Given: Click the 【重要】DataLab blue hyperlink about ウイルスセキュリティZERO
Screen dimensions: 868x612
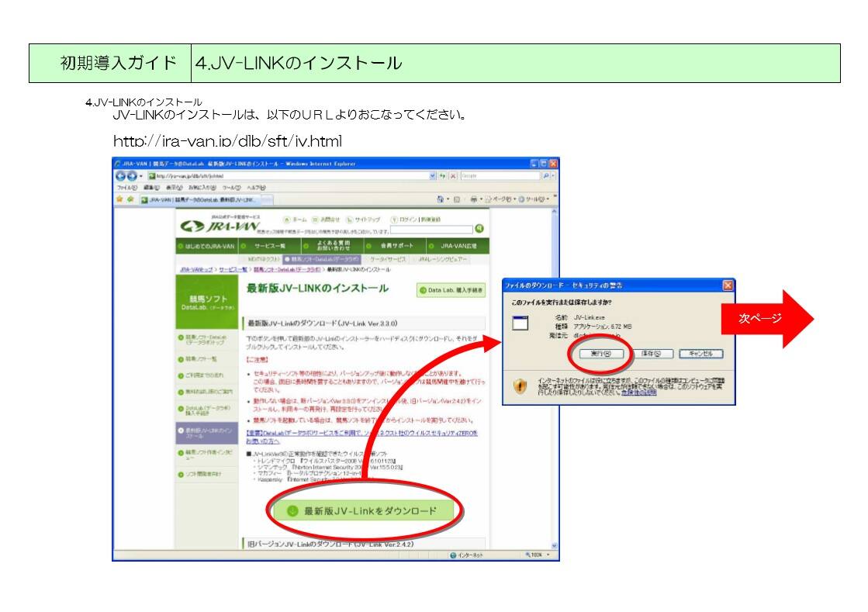Looking at the screenshot, I should pos(361,437).
